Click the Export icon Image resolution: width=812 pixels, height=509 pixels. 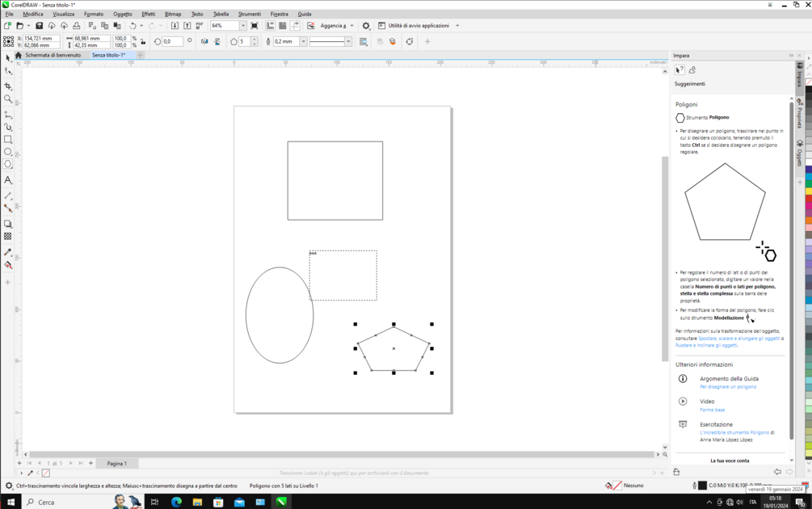(x=187, y=25)
